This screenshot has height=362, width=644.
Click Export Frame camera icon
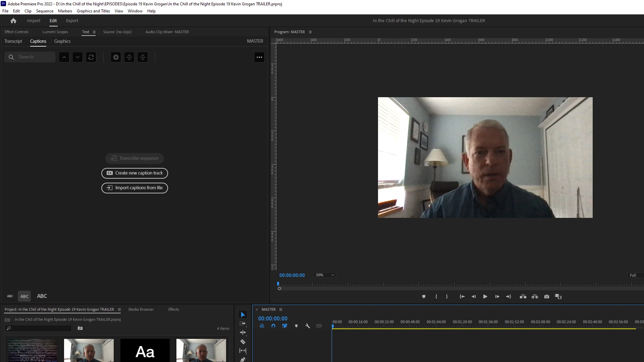(x=547, y=297)
